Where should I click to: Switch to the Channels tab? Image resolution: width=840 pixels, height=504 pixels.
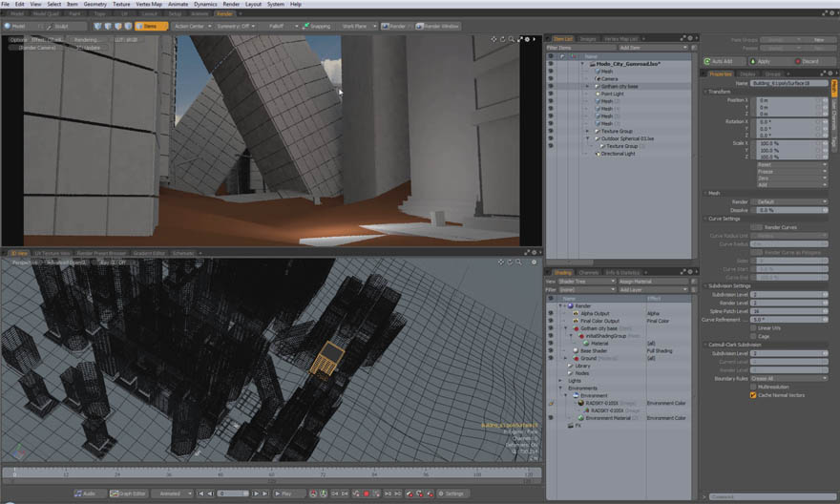click(x=588, y=273)
